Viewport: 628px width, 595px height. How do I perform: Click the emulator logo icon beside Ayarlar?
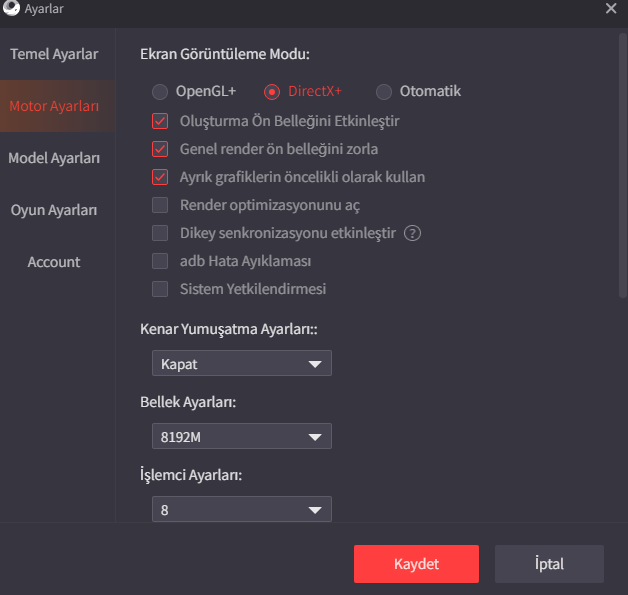[11, 7]
